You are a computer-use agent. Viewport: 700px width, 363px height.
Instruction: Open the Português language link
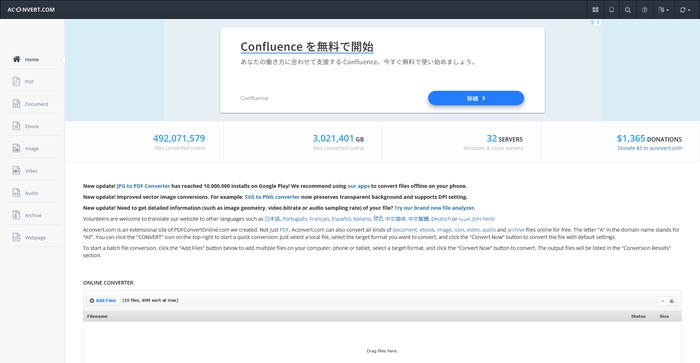pyautogui.click(x=294, y=219)
